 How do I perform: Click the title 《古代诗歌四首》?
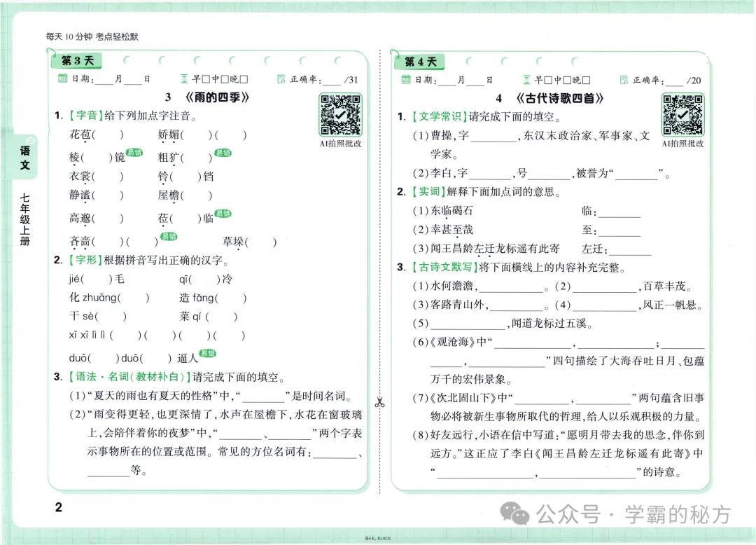coord(560,98)
